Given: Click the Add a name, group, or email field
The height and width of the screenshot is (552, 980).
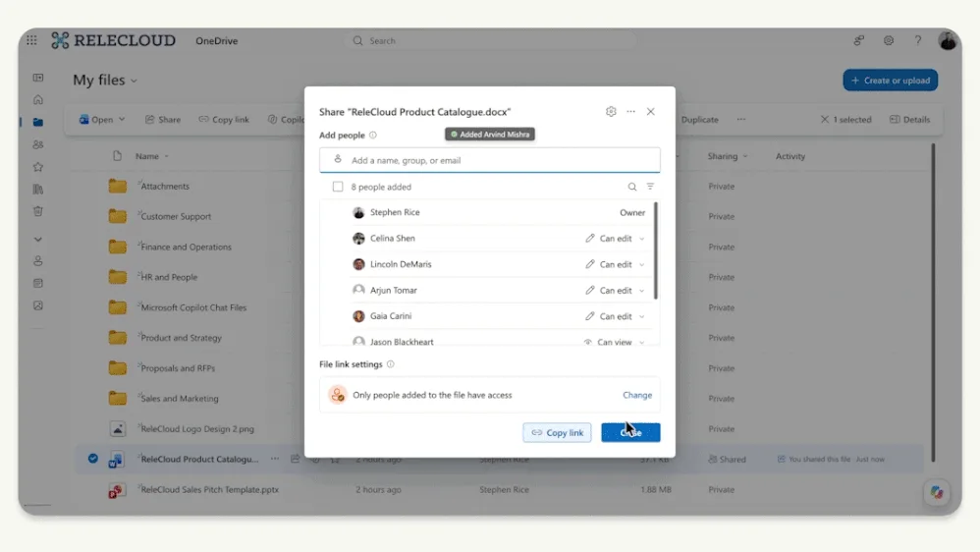Looking at the screenshot, I should coord(489,160).
